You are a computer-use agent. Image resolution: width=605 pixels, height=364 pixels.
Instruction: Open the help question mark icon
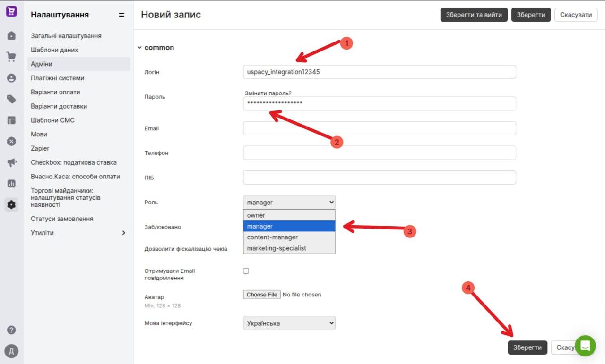pyautogui.click(x=11, y=330)
